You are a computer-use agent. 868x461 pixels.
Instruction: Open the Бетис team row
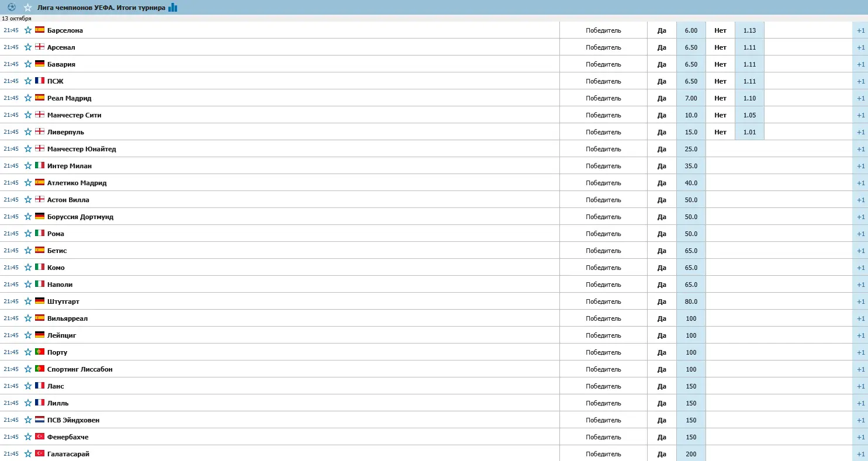(57, 251)
